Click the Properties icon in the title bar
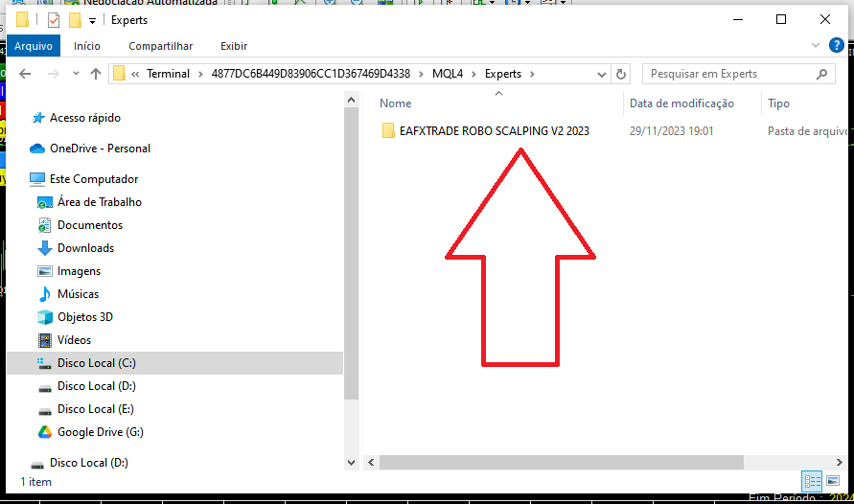The width and height of the screenshot is (854, 504). coord(54,19)
